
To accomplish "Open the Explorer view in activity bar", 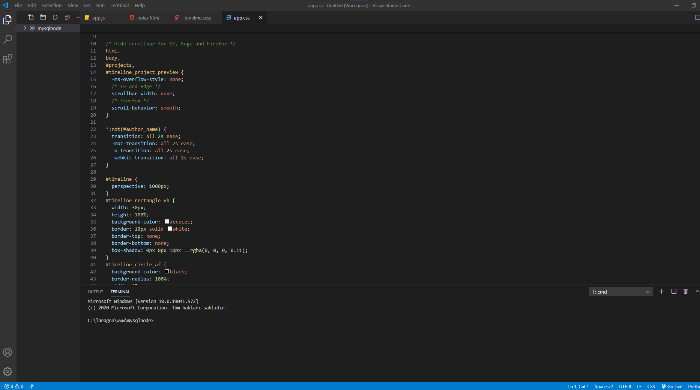I will (x=8, y=20).
